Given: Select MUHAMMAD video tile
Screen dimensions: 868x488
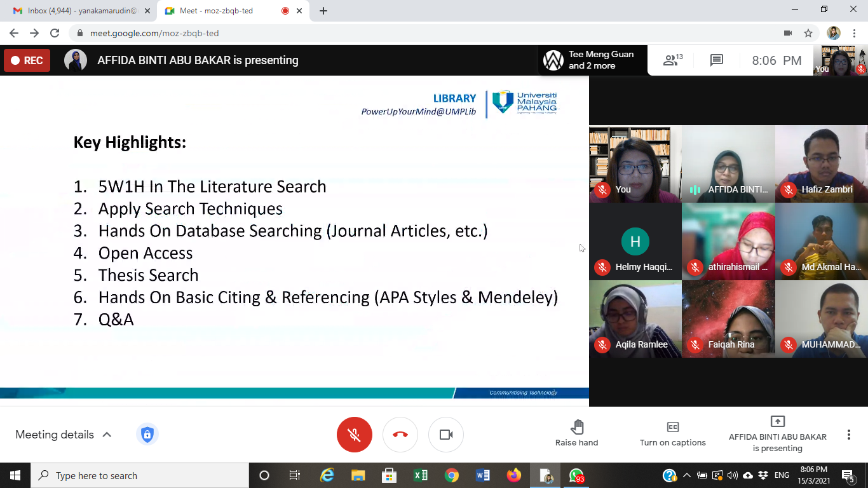Looking at the screenshot, I should tap(822, 319).
